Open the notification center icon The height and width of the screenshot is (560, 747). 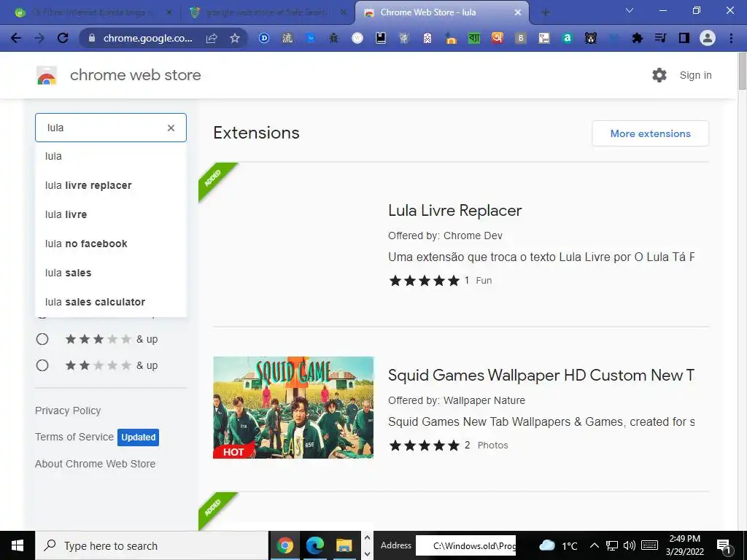[724, 545]
